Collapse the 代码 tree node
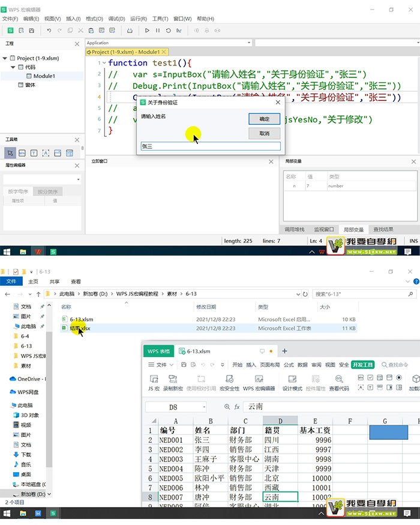 pyautogui.click(x=13, y=67)
